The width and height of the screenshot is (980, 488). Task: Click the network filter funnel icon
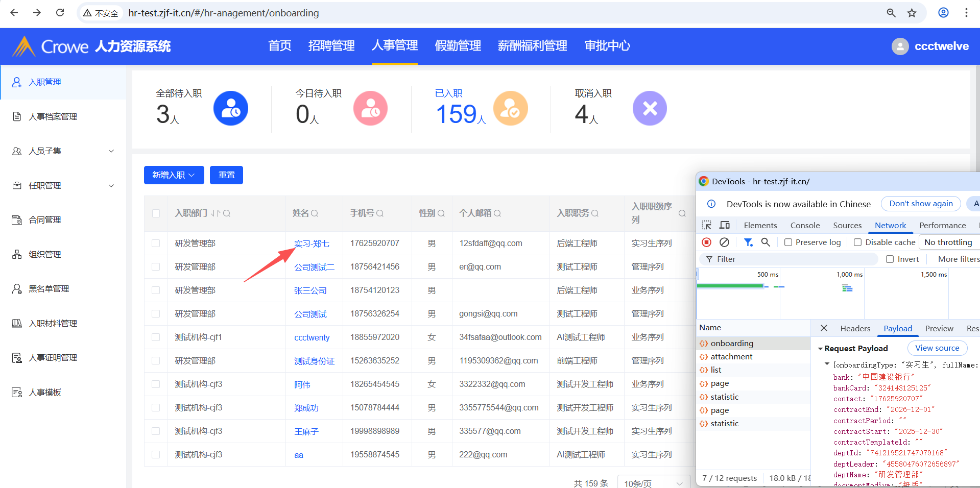(748, 242)
